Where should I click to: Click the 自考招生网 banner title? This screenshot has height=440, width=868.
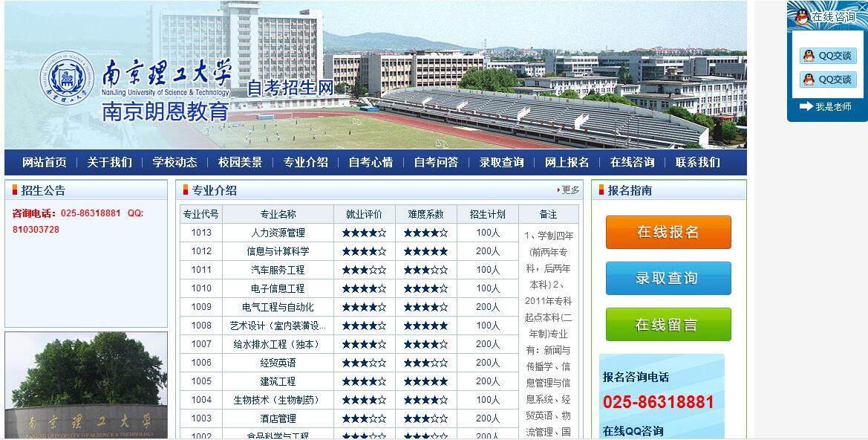(x=290, y=88)
